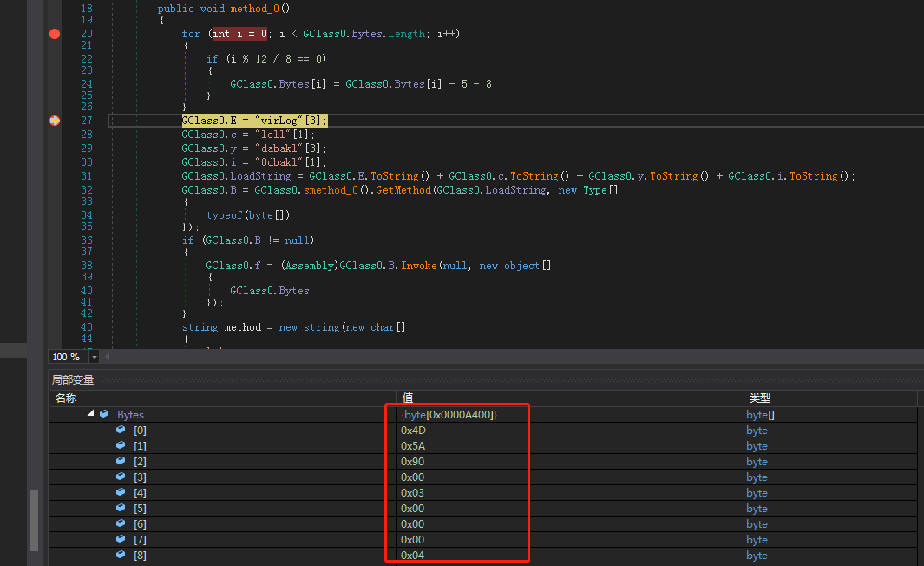Click typeof keyword on line 34
924x566 pixels.
pyautogui.click(x=224, y=215)
